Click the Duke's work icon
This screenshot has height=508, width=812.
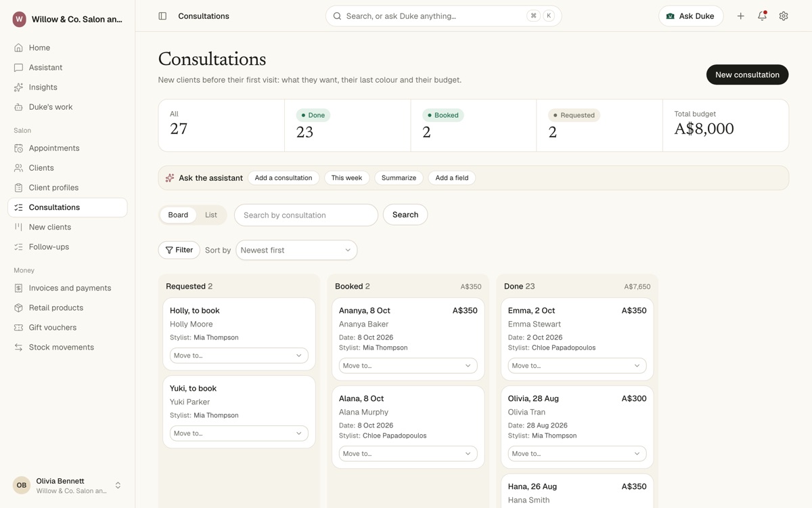click(18, 107)
